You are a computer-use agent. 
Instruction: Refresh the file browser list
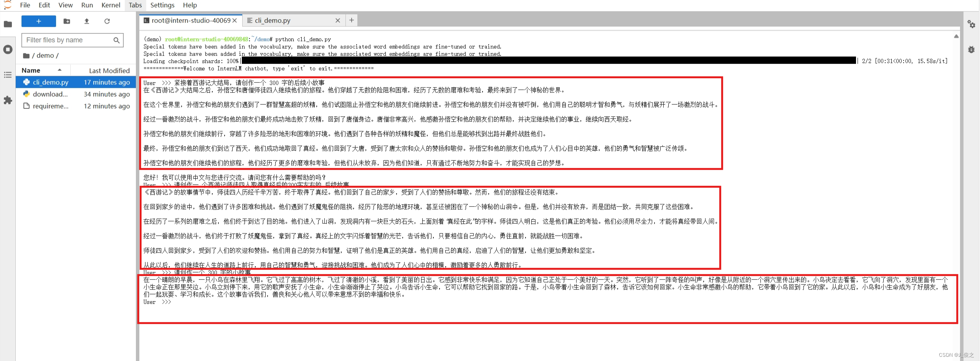(x=107, y=21)
